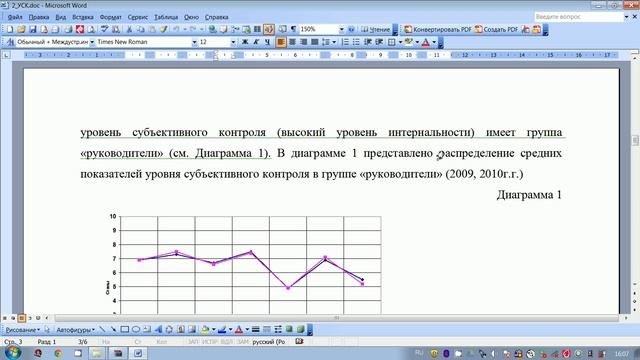Toggle underline (Ч) formatting
The width and height of the screenshot is (640, 360).
coord(267,42)
